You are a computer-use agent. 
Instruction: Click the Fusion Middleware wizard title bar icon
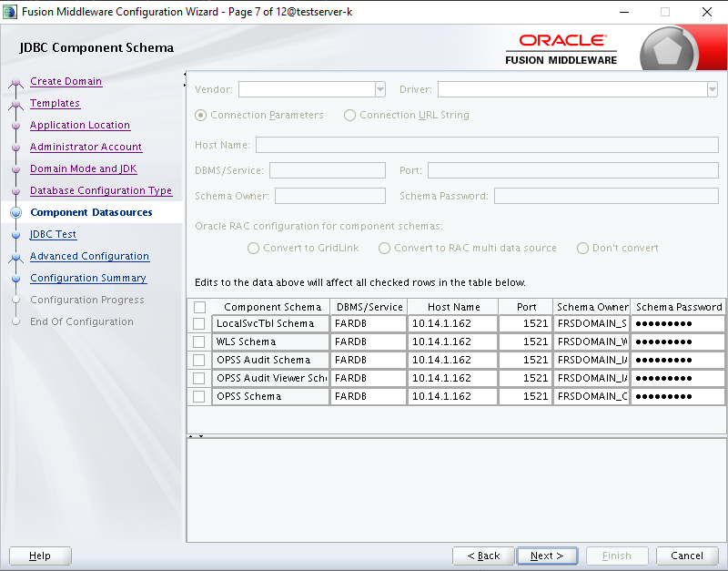point(10,12)
